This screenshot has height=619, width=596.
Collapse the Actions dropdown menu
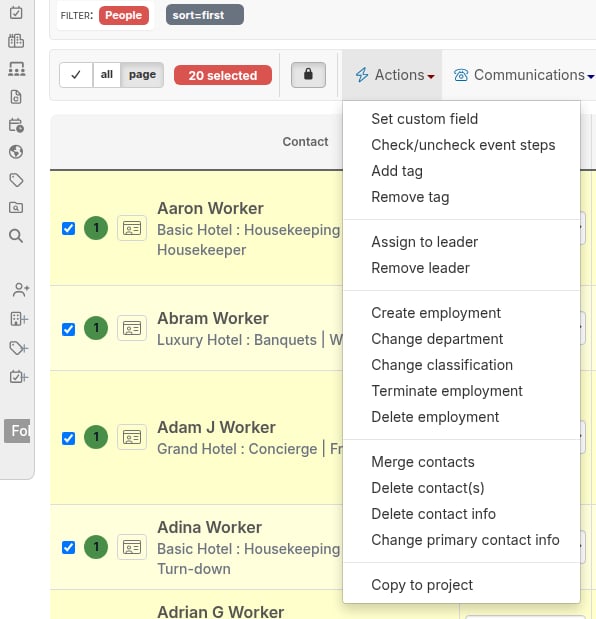394,75
